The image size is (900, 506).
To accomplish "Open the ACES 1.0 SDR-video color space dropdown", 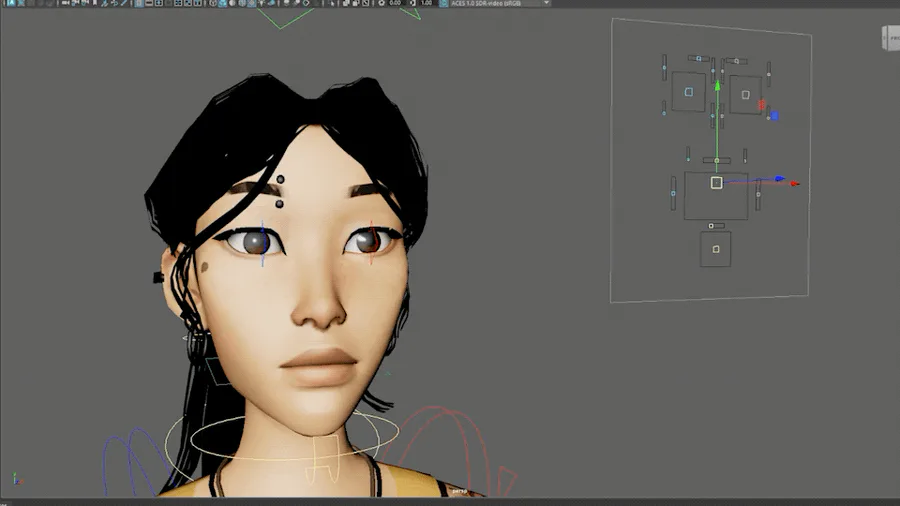I will click(501, 3).
